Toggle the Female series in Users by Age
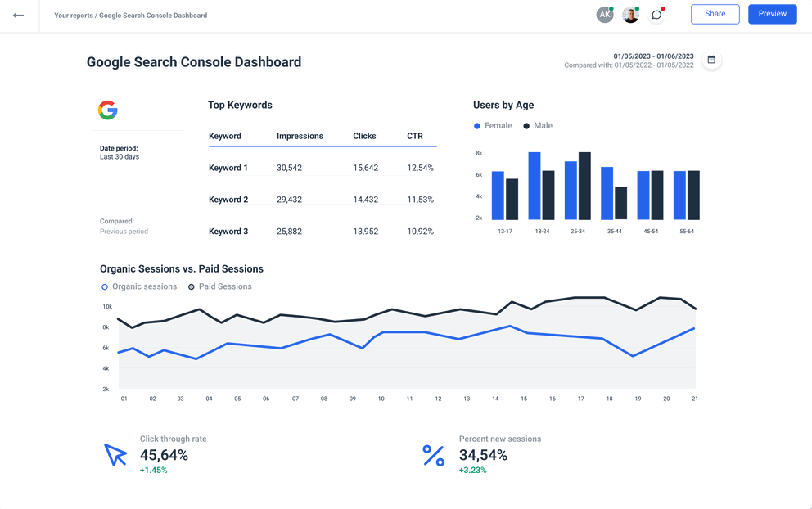The image size is (812, 509). [x=493, y=125]
